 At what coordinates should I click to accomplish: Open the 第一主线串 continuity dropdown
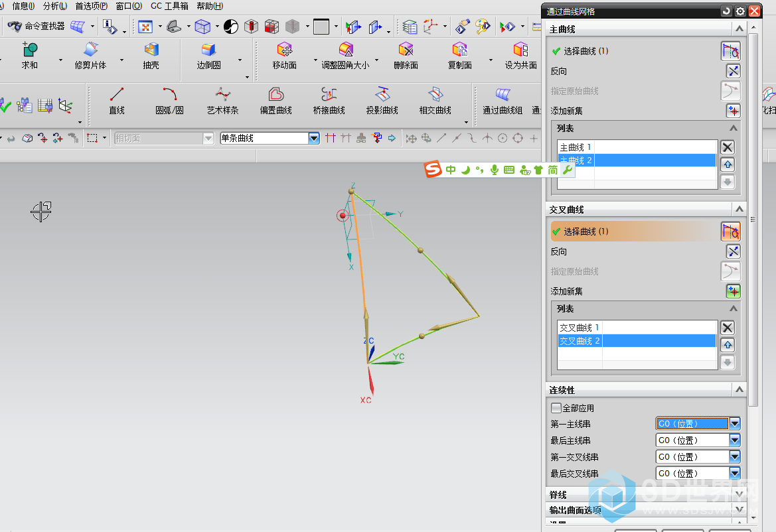tap(734, 424)
